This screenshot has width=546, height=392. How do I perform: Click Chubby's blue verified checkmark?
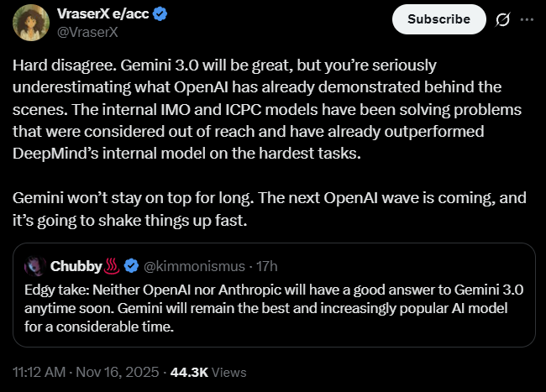pos(132,266)
